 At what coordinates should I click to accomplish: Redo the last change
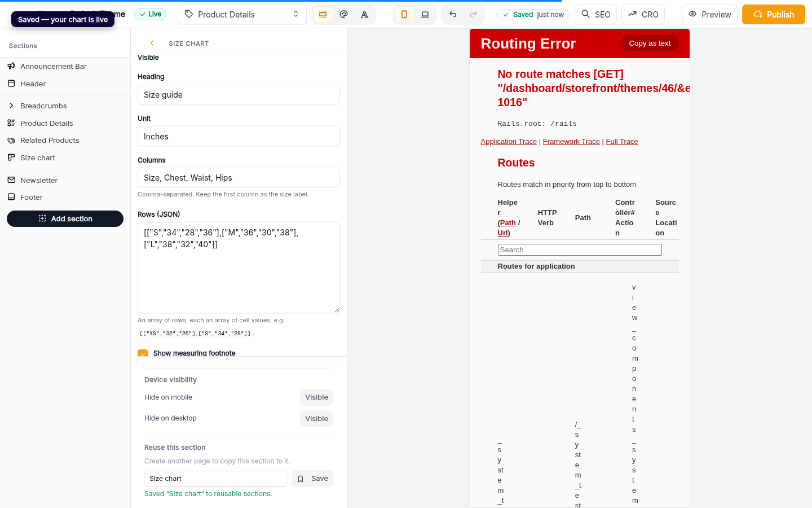(x=474, y=15)
